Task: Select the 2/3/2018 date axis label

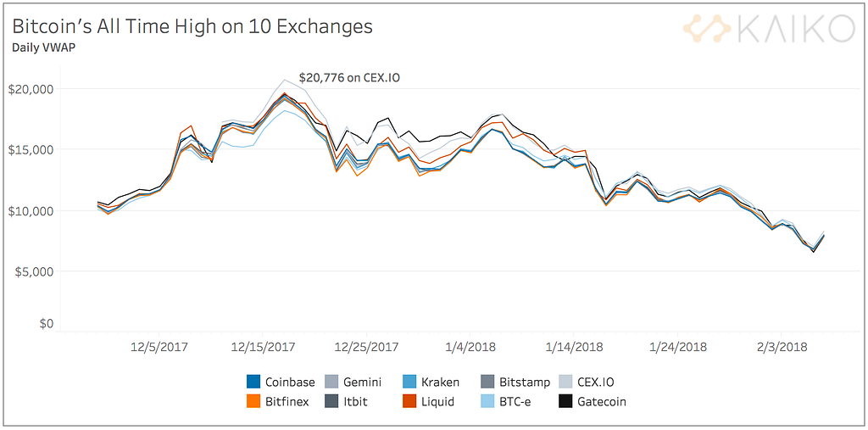Action: coord(782,346)
